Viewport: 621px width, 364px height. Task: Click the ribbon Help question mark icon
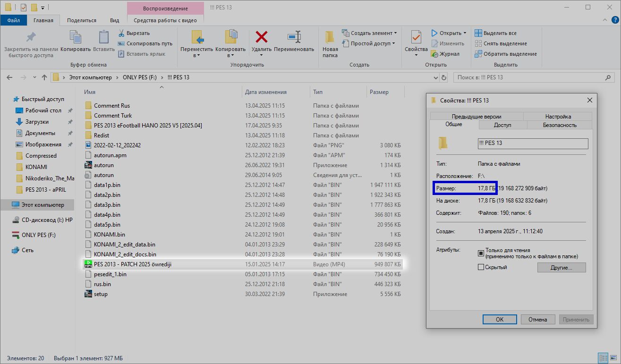coord(615,20)
